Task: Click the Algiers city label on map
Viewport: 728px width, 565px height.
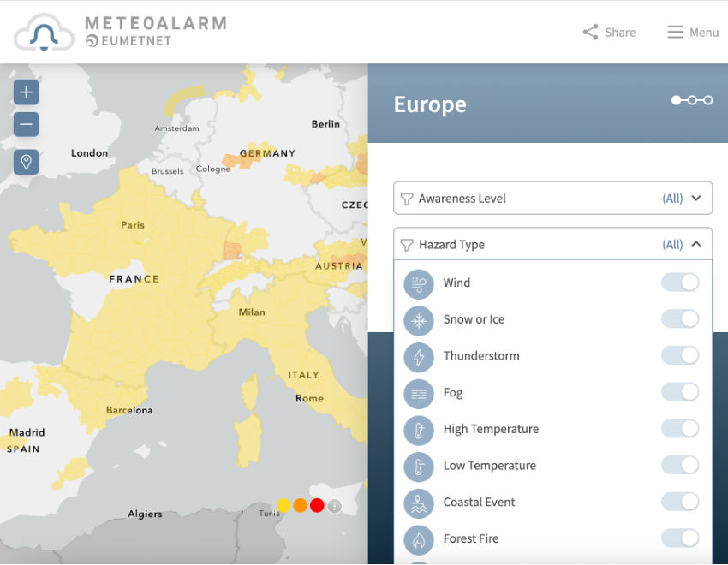Action: (145, 514)
